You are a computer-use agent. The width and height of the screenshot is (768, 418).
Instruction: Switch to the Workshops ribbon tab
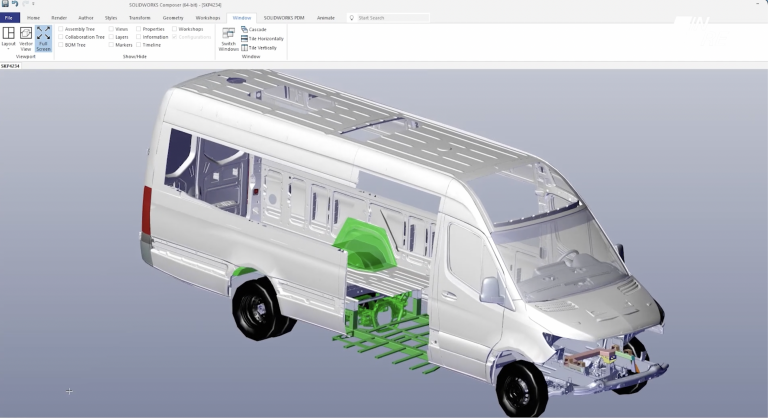pos(208,18)
